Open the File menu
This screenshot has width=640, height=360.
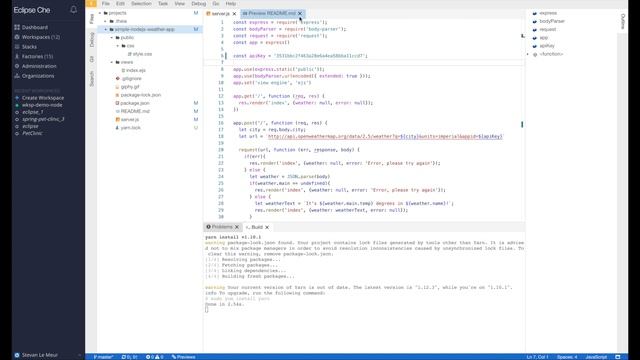click(106, 4)
